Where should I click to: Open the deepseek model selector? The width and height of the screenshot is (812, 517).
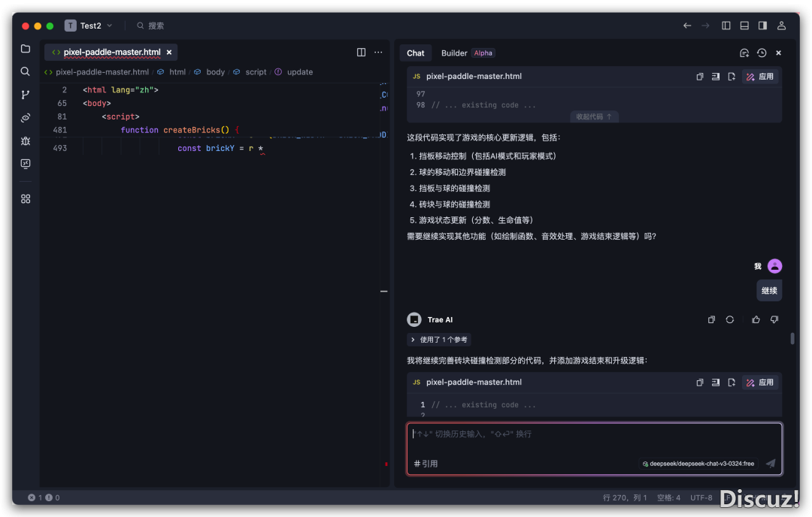tap(698, 464)
